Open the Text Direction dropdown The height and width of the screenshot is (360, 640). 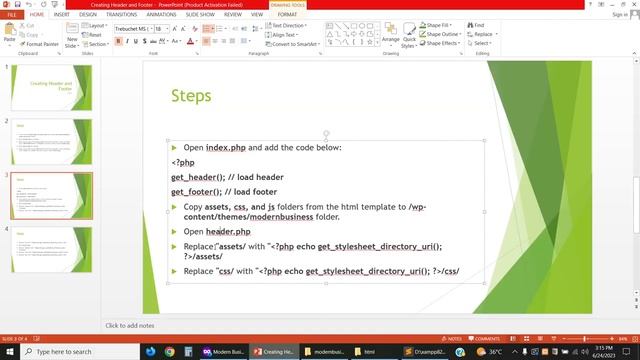click(286, 25)
